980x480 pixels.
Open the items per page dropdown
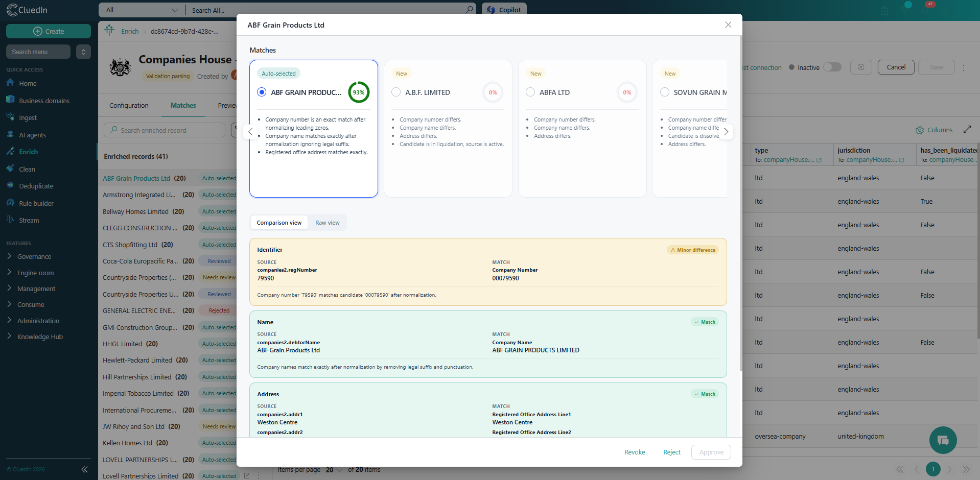click(x=334, y=470)
